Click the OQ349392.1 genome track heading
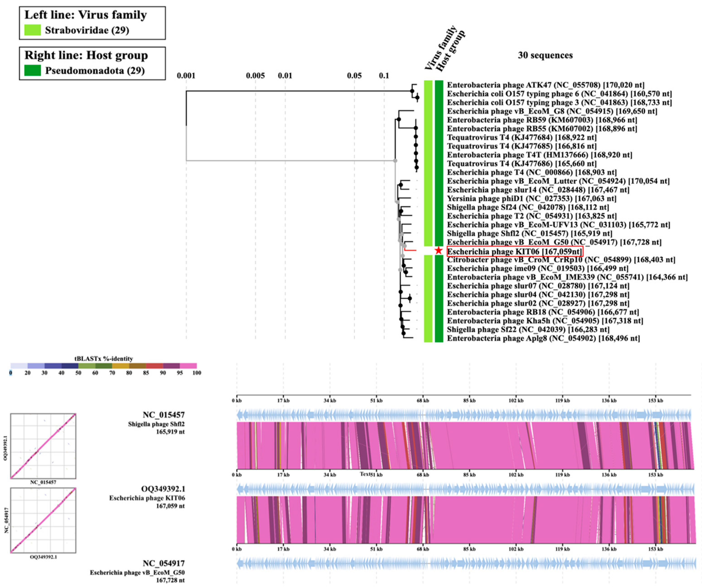The image size is (702, 588). 163,489
